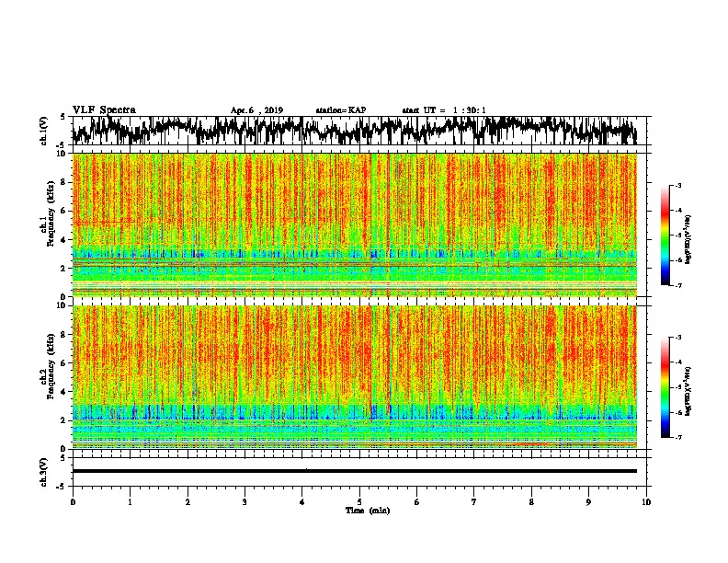Screen dimensions: 728x563
Task: Click inside the ch.1 spectrogram panel
Action: 355,224
